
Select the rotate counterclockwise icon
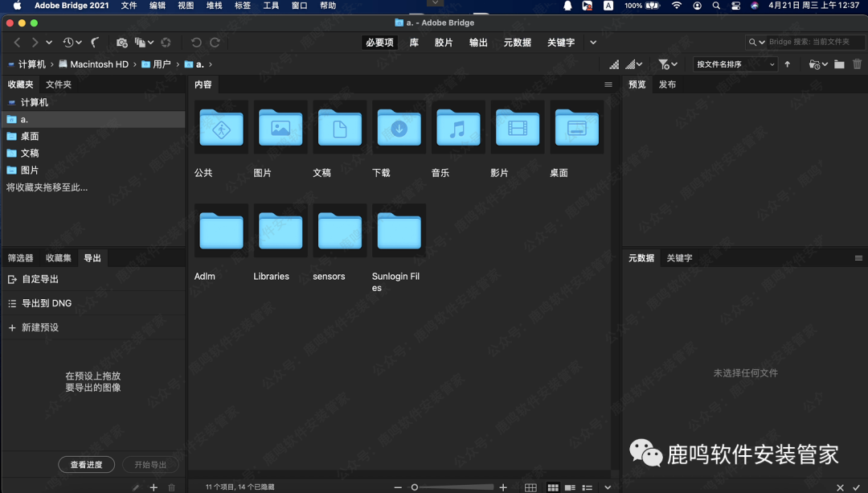tap(195, 43)
